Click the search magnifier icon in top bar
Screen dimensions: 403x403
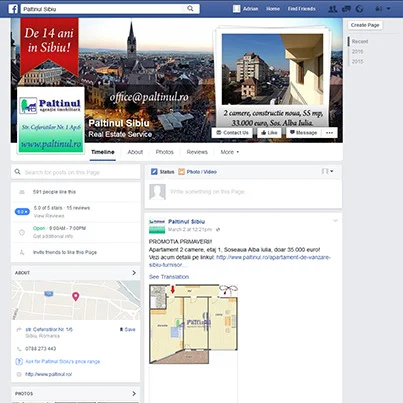tap(190, 9)
